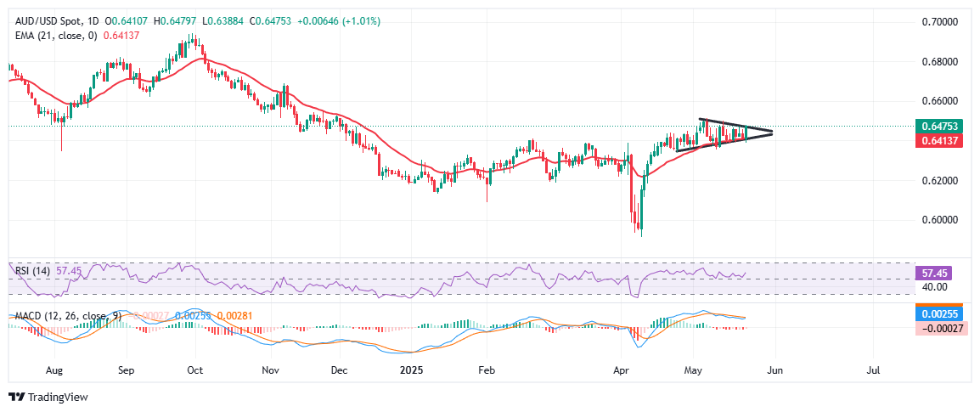Click the TradingView logo icon
The image size is (980, 412).
click(16, 397)
